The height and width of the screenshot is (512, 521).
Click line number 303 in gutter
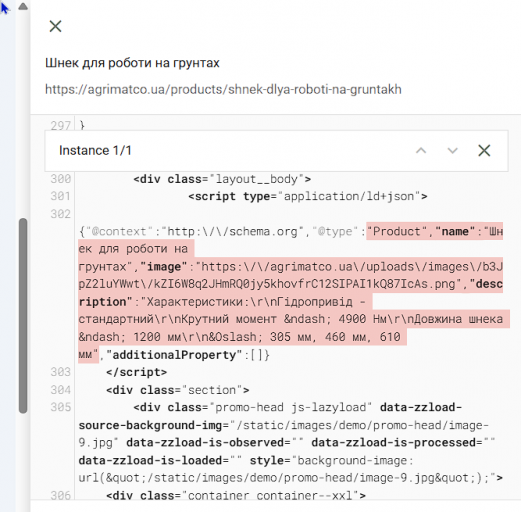[x=61, y=372]
